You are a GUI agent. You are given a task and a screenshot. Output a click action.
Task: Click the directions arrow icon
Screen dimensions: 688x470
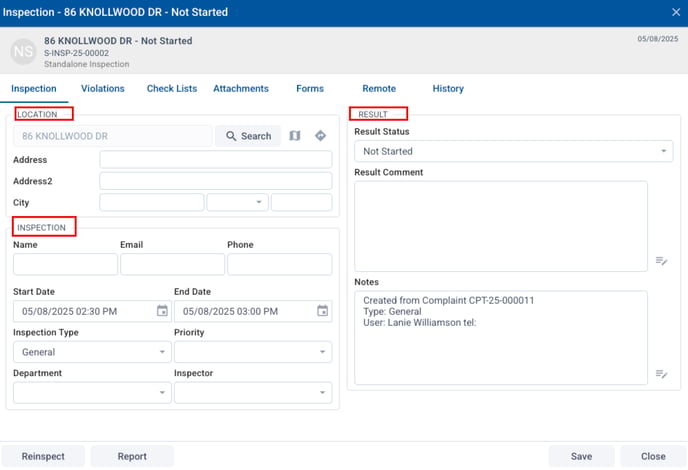pos(321,136)
